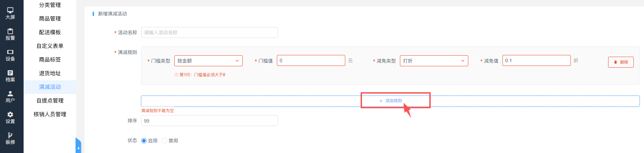The height and width of the screenshot is (153, 644).
Task: Click the red 删除 rule button
Action: pos(621,62)
